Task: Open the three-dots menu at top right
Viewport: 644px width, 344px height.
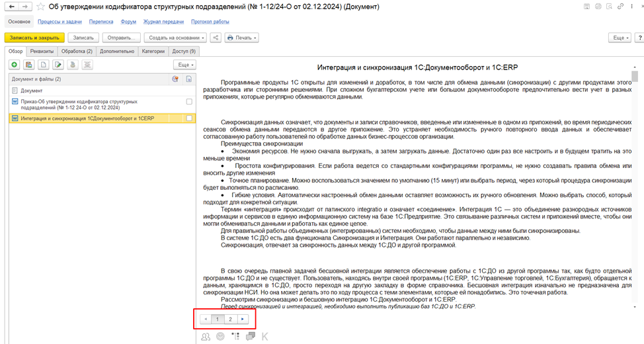Action: [x=631, y=7]
